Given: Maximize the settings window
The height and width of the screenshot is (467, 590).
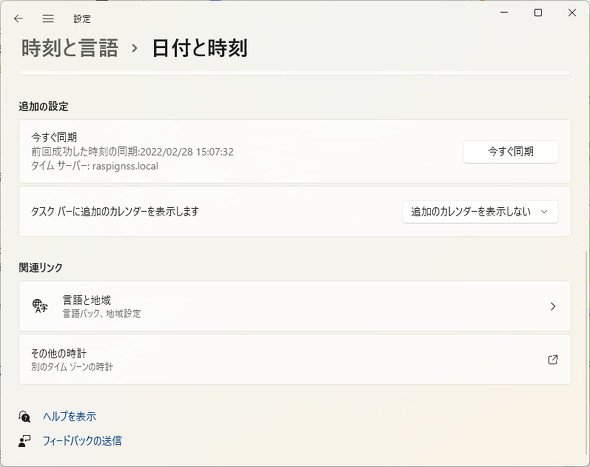Looking at the screenshot, I should pyautogui.click(x=538, y=13).
